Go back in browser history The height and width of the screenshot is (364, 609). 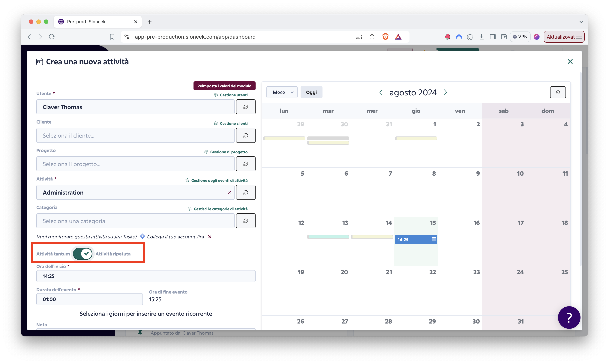[x=29, y=37]
